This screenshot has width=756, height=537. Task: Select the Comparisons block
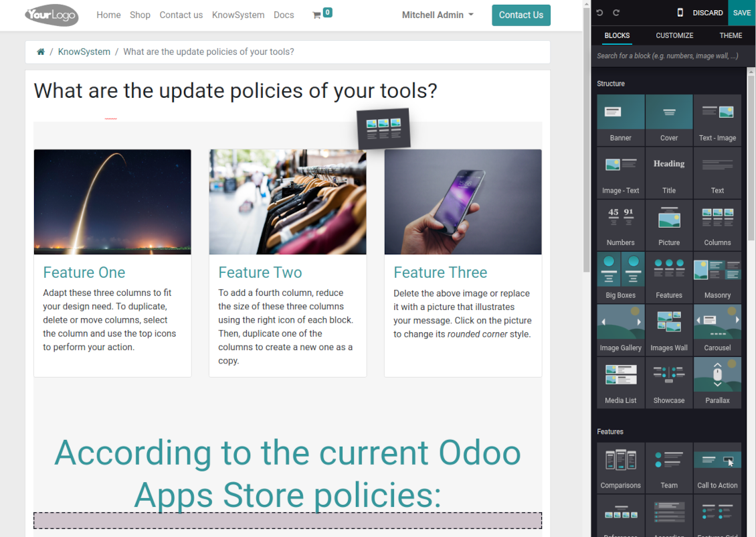pyautogui.click(x=620, y=468)
